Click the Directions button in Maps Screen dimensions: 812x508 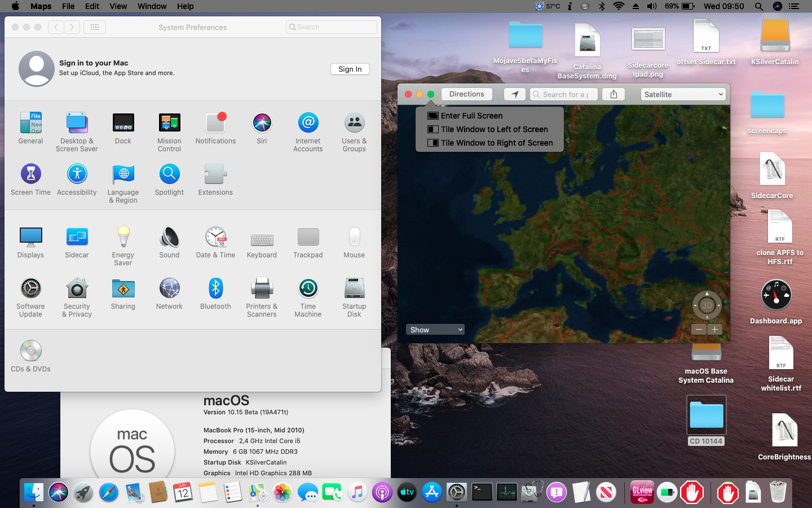click(x=466, y=94)
